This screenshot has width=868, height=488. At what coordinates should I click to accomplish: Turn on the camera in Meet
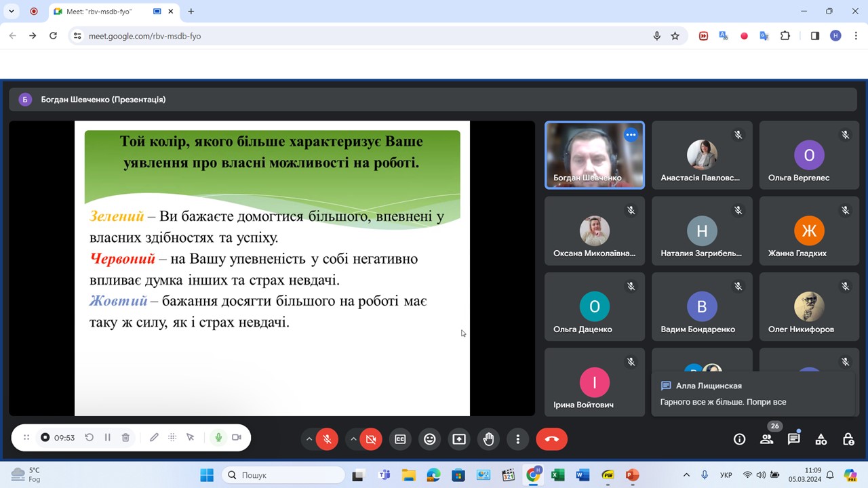pyautogui.click(x=370, y=439)
